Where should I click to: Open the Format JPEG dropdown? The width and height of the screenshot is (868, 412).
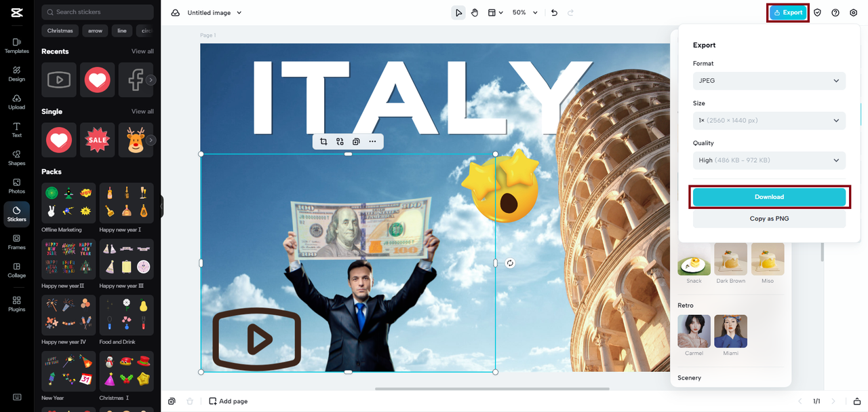(x=769, y=81)
